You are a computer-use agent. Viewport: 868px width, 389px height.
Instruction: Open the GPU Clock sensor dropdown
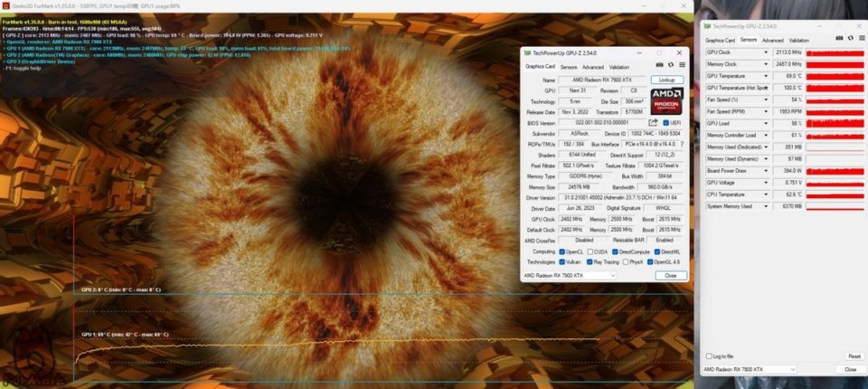coord(766,52)
